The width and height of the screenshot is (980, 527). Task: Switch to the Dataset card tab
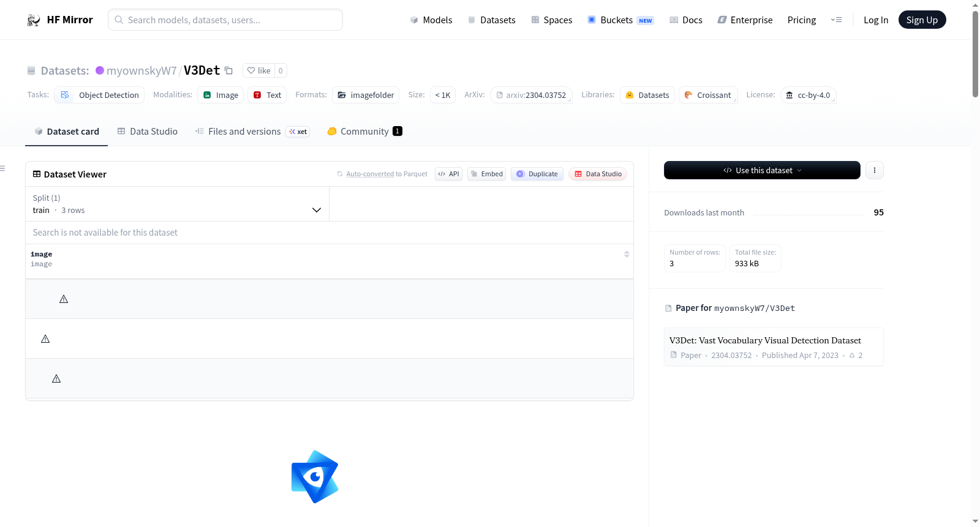point(66,132)
